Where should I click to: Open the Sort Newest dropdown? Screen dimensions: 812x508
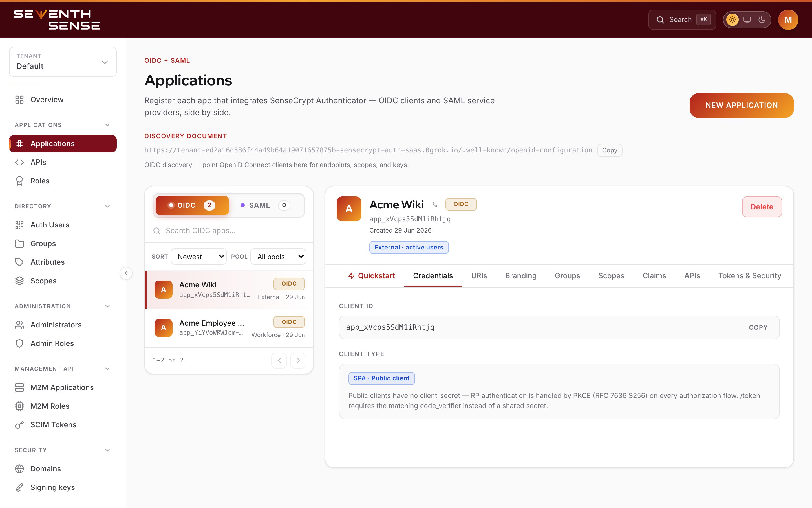[x=199, y=257]
